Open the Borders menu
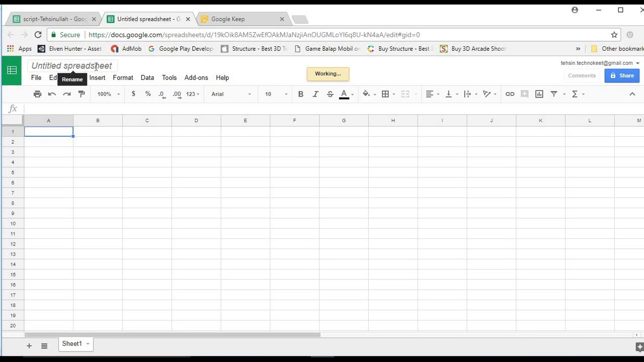This screenshot has width=644, height=362. coord(386,94)
